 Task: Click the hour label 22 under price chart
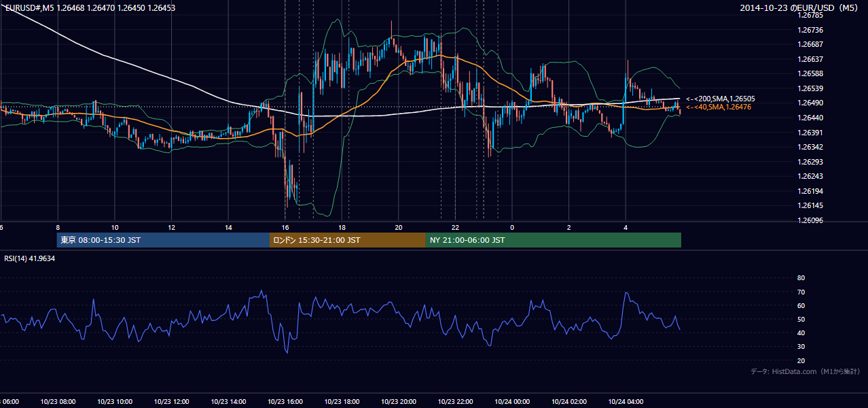(456, 227)
